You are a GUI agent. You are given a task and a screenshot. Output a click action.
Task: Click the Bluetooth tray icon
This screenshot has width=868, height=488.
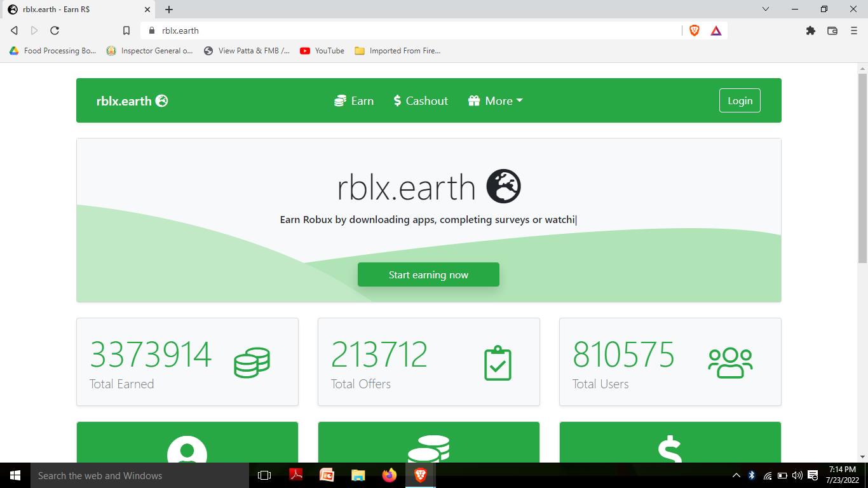752,475
